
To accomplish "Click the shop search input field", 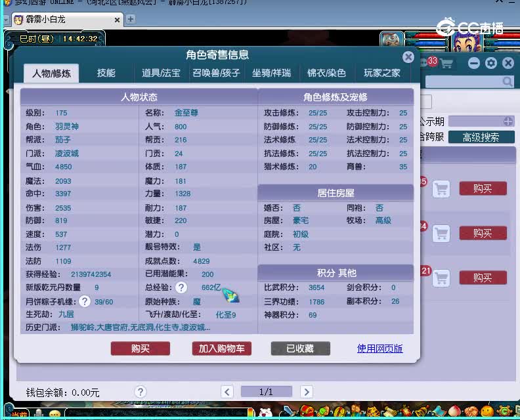I will pyautogui.click(x=469, y=81).
